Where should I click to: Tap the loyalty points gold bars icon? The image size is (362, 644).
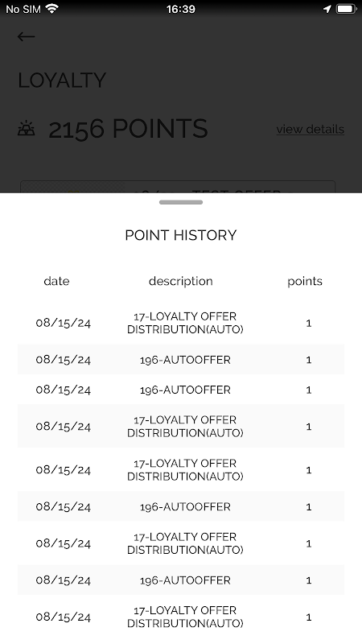click(x=27, y=129)
